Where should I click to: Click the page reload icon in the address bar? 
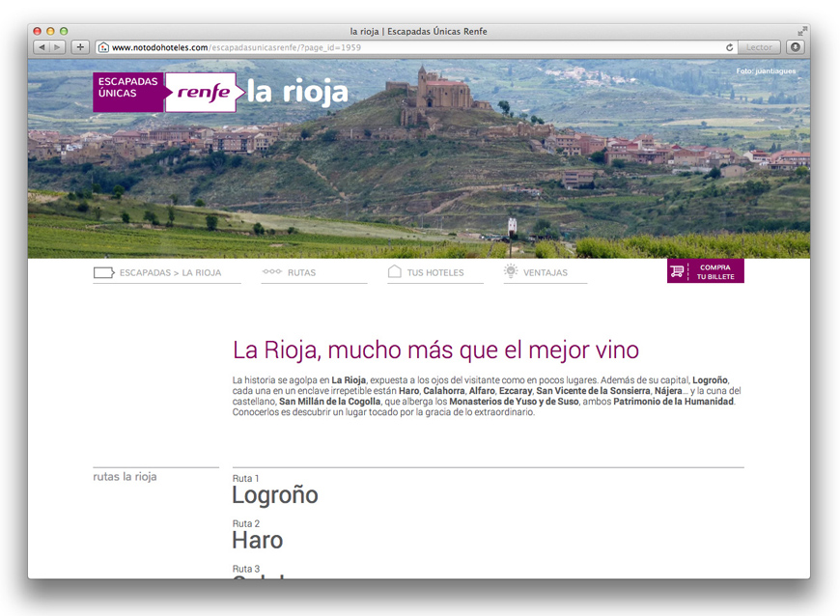click(x=730, y=45)
